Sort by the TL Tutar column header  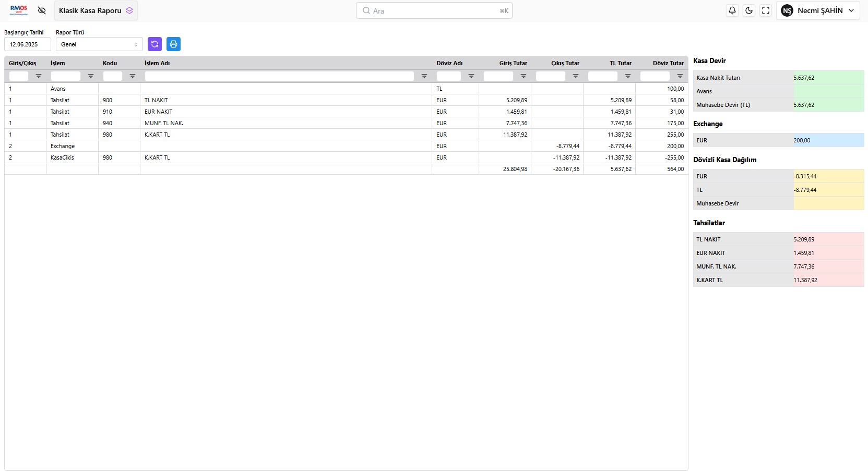[620, 63]
